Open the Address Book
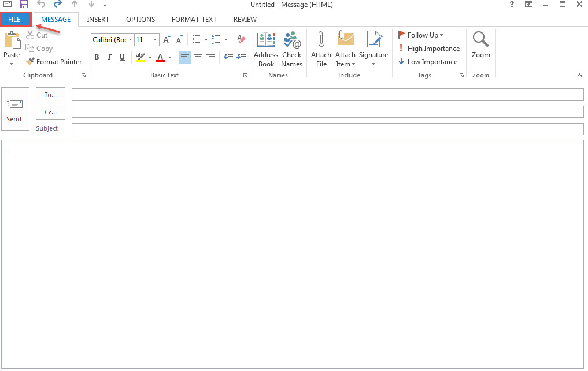This screenshot has width=588, height=371. (x=266, y=49)
